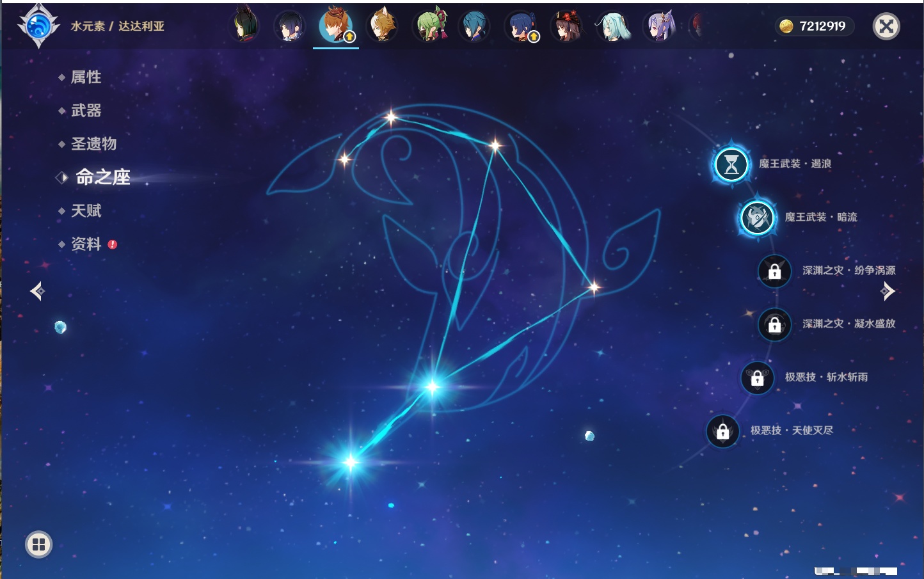
Task: Click the second bright star above the bottom star
Action: (433, 386)
